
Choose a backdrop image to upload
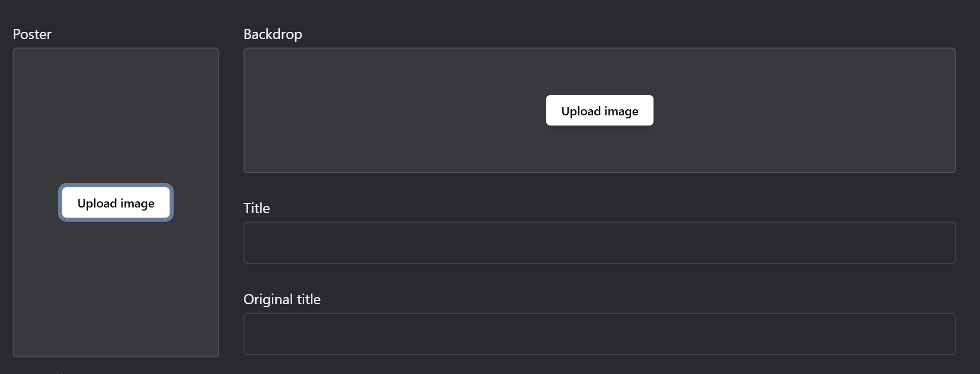(x=599, y=110)
